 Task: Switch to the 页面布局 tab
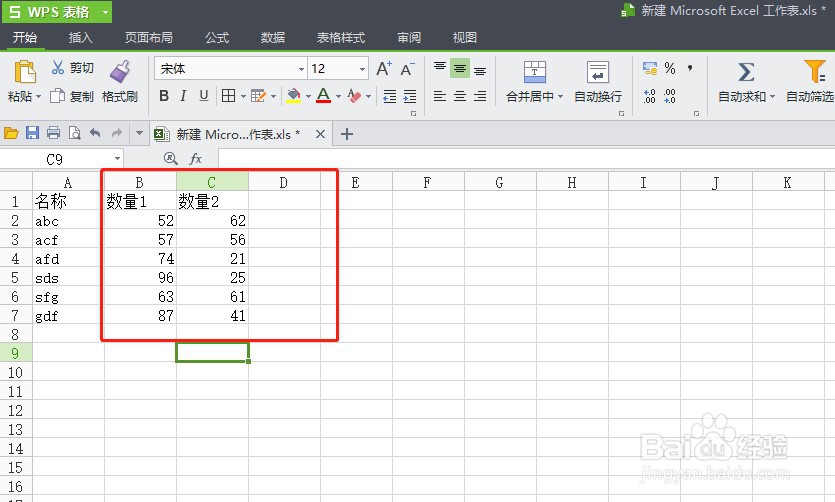(149, 37)
